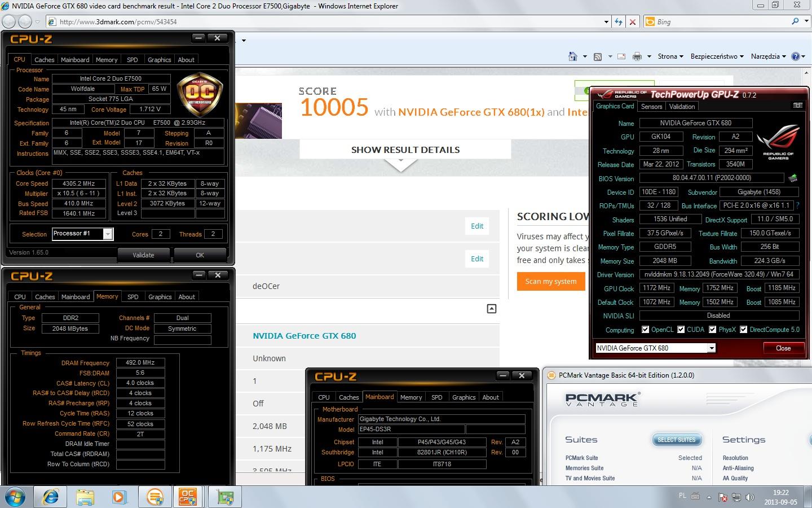Open the Sensors tab in GPU-Z

click(651, 107)
